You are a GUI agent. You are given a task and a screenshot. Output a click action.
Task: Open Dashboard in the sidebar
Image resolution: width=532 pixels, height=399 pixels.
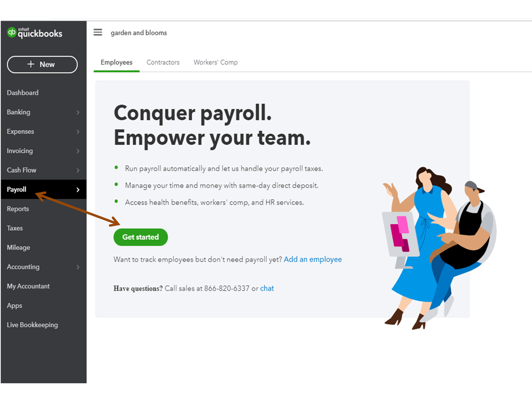point(23,93)
